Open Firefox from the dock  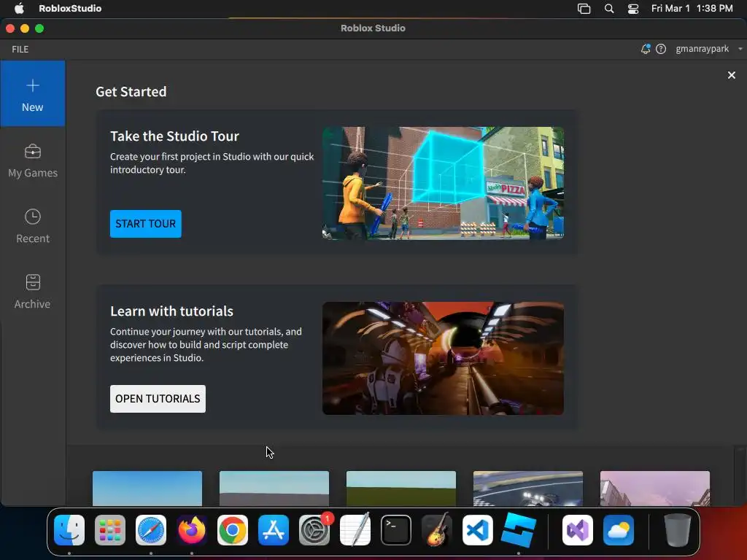pyautogui.click(x=192, y=530)
